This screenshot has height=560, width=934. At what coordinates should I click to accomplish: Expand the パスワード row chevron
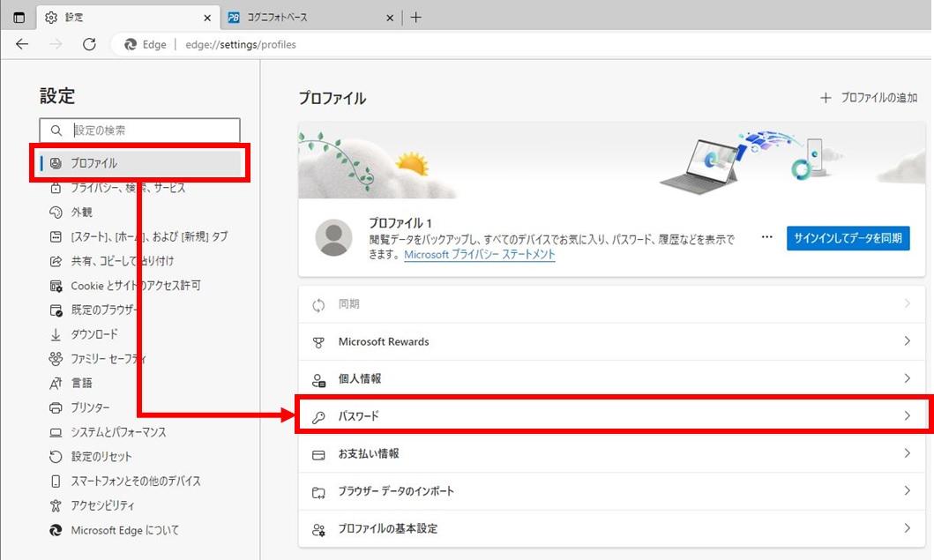[907, 416]
